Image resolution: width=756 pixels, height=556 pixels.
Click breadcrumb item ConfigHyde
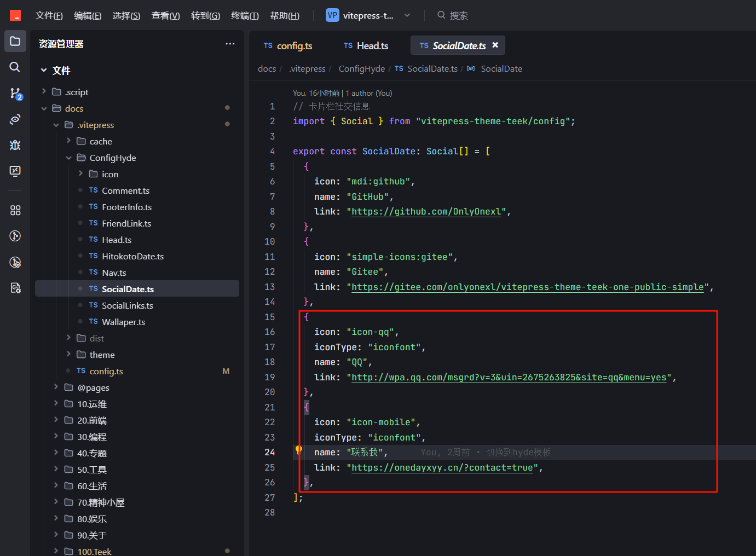(362, 68)
